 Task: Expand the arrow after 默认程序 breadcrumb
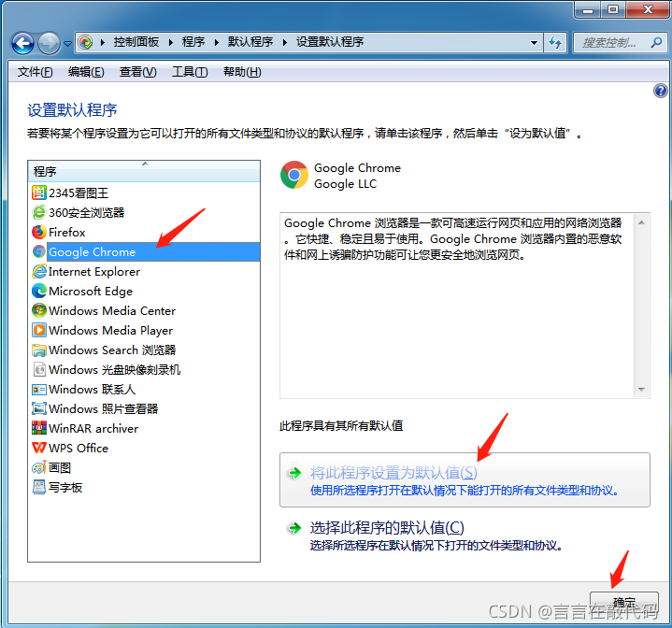pyautogui.click(x=285, y=42)
